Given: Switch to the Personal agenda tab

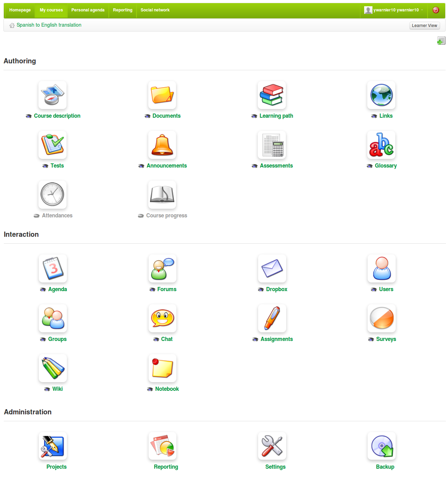Looking at the screenshot, I should point(88,10).
